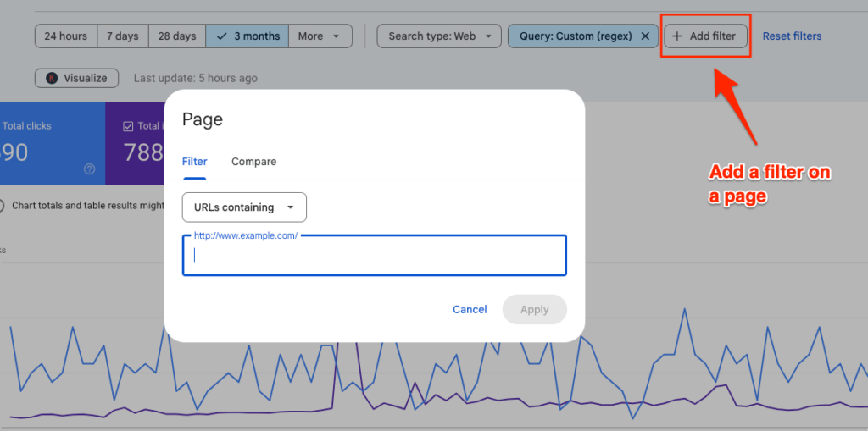Choose the 24 hours date range
The width and height of the screenshot is (868, 431).
click(x=66, y=36)
